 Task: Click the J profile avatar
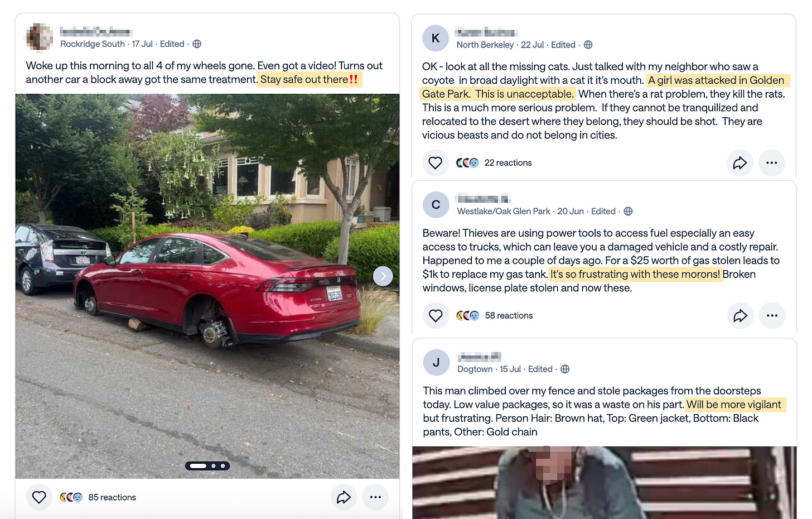point(437,363)
